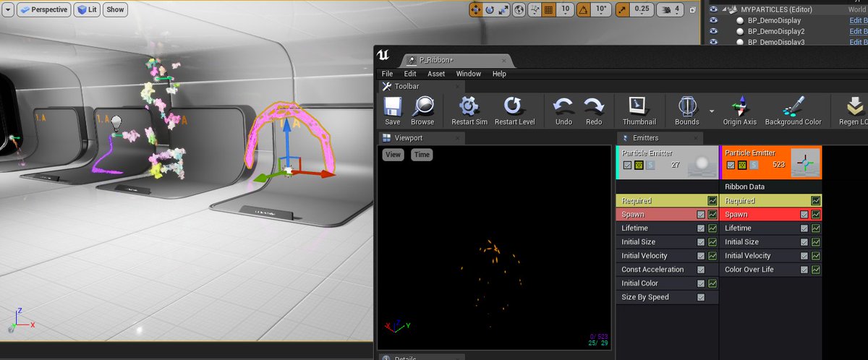Open curve graph icon for first emitter Lifetime
868x360 pixels.
click(x=712, y=228)
